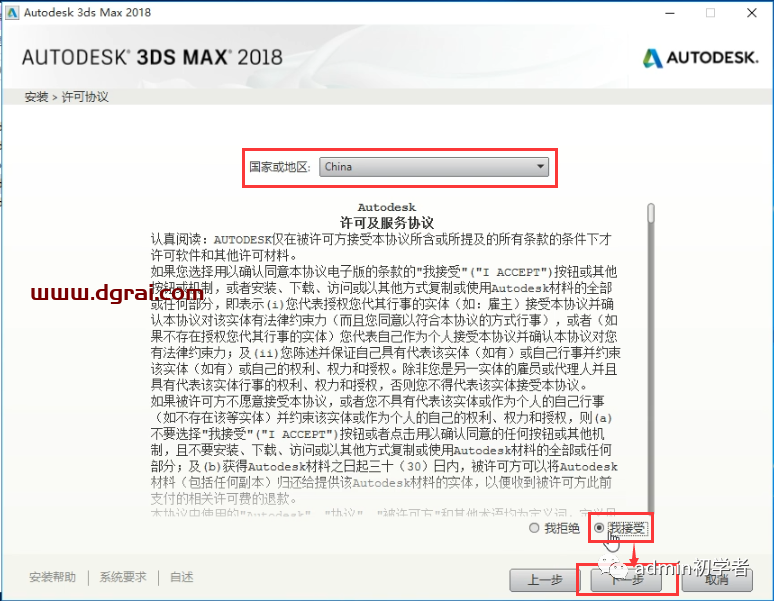Click the Autodesk title above the agreement

387,207
